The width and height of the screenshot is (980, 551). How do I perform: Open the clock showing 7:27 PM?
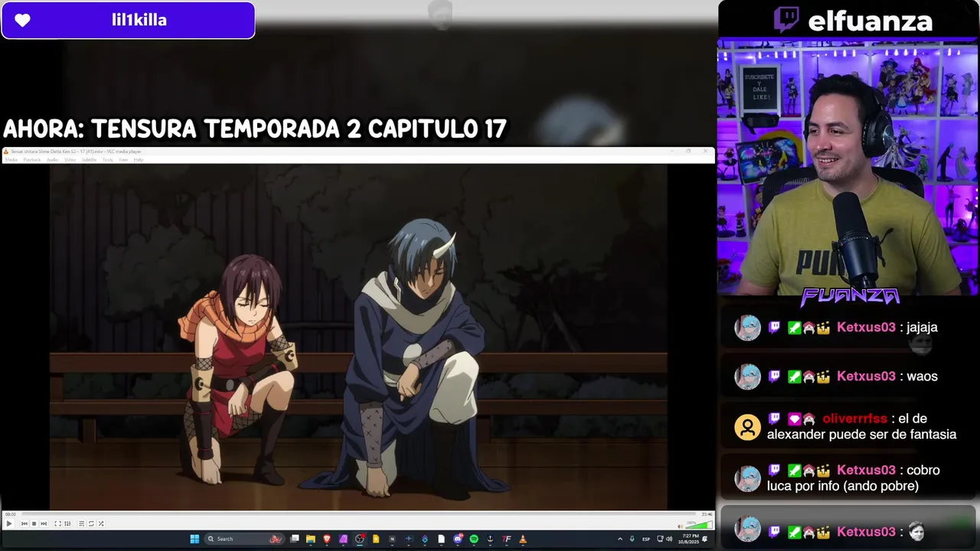tap(688, 539)
